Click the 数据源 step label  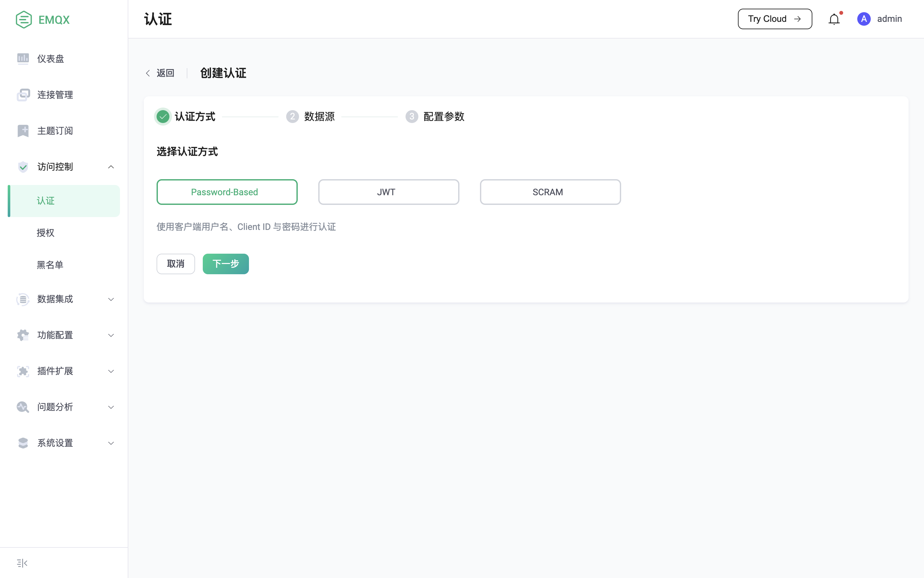click(x=320, y=117)
